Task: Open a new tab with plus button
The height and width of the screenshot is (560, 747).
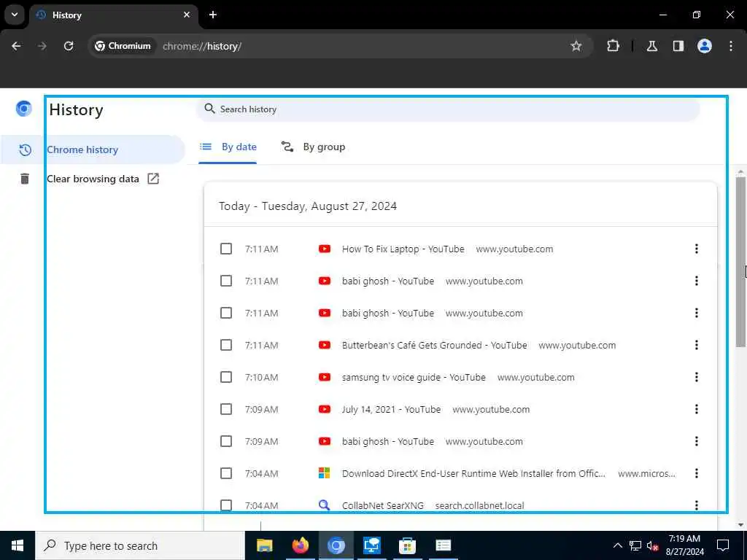Action: coord(213,15)
